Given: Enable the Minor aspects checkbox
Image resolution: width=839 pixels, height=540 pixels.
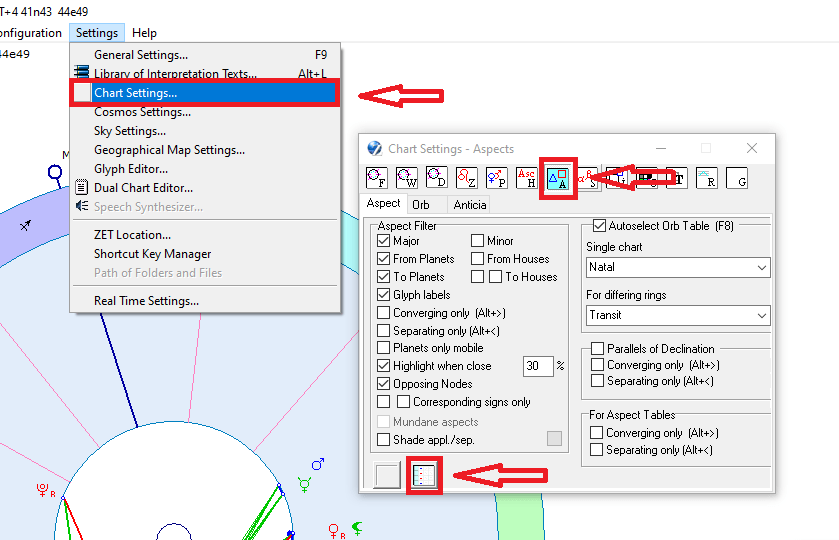Looking at the screenshot, I should click(478, 241).
